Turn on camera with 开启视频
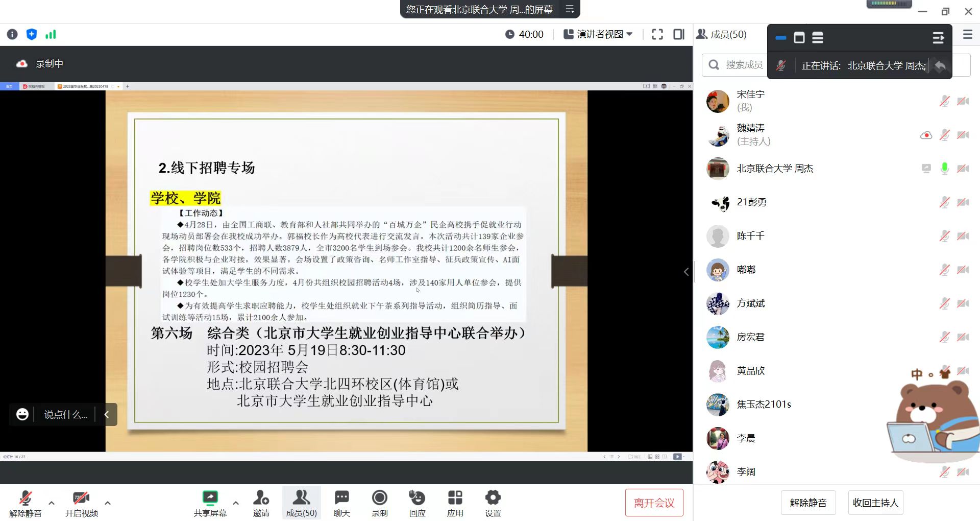The width and height of the screenshot is (980, 521). (x=81, y=503)
